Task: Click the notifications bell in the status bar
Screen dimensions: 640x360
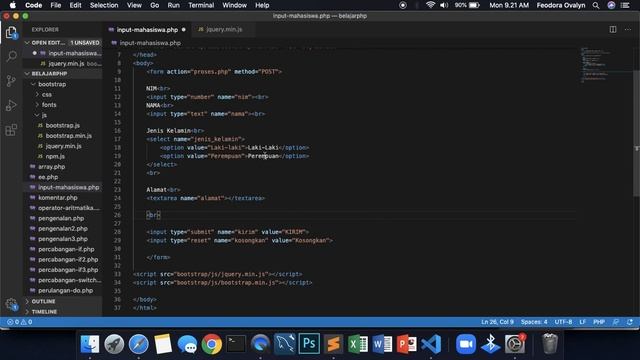Action: click(x=630, y=322)
